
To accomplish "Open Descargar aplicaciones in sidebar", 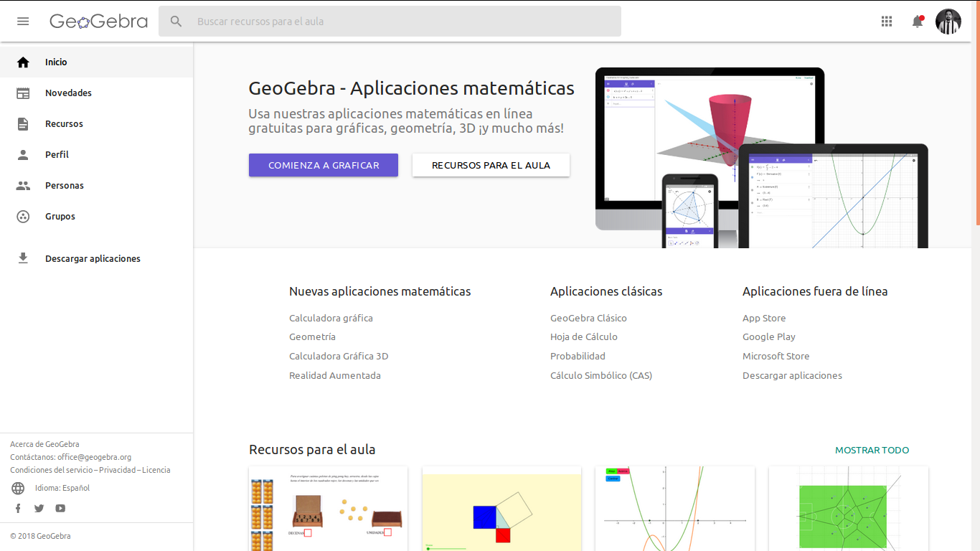I will pos(96,258).
